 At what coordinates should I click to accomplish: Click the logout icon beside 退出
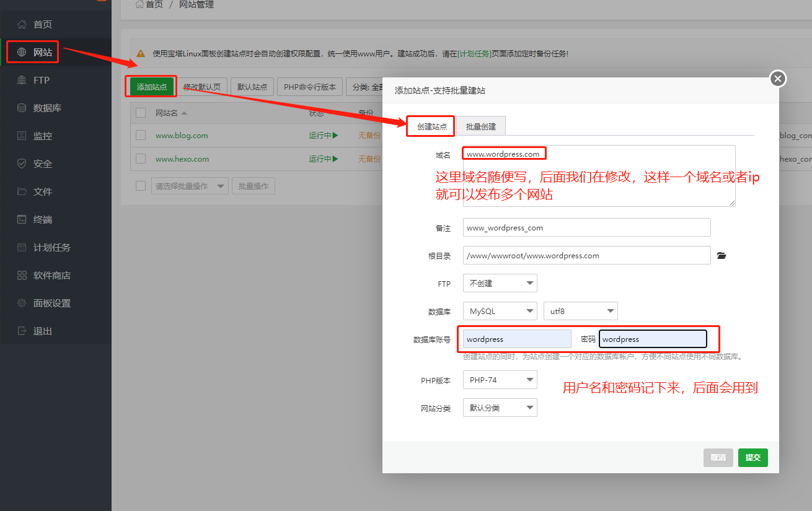point(22,331)
